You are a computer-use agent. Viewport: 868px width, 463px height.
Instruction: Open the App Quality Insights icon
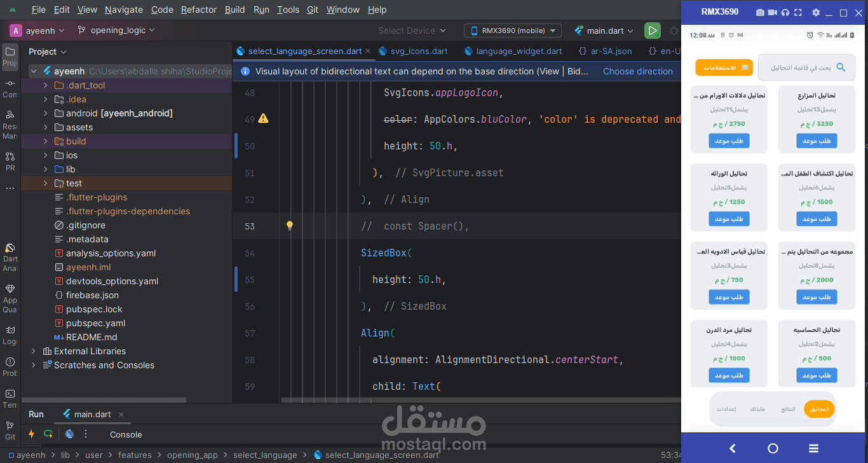click(x=10, y=289)
